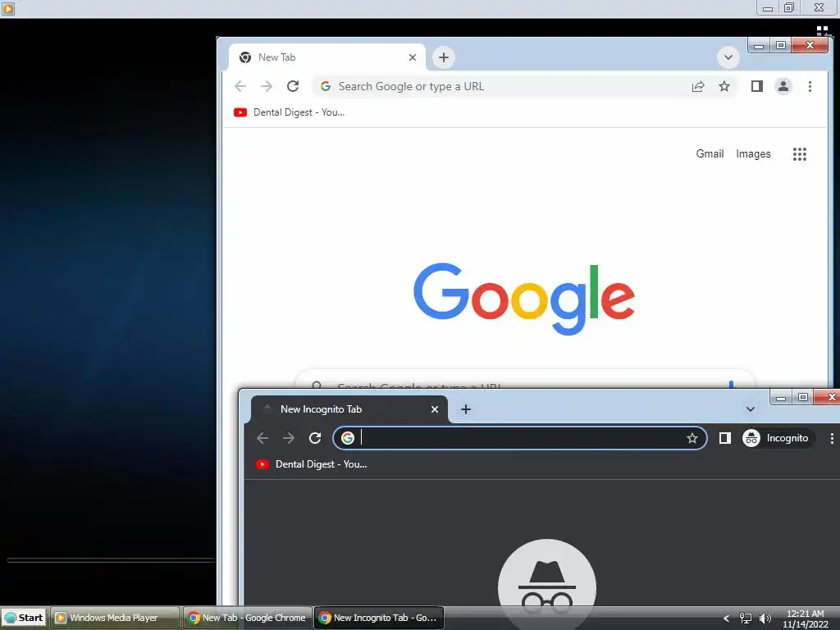Click network tray icon
This screenshot has width=840, height=630.
[745, 619]
